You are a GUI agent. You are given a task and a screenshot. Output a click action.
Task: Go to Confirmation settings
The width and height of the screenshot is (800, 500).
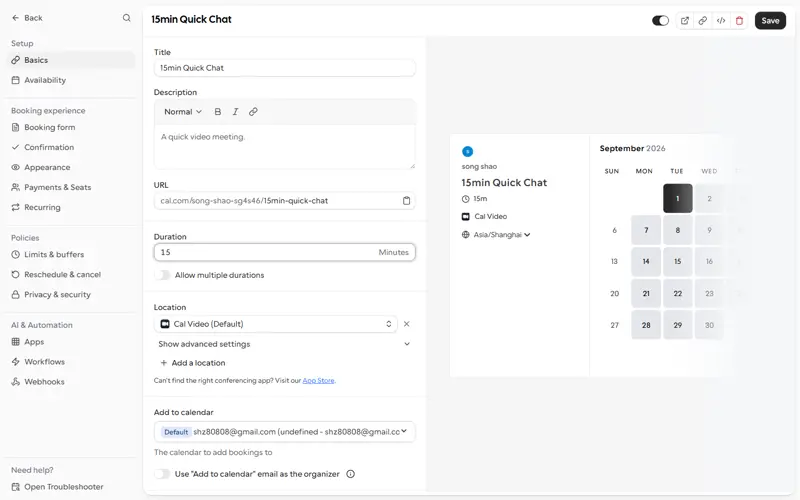pyautogui.click(x=71, y=147)
